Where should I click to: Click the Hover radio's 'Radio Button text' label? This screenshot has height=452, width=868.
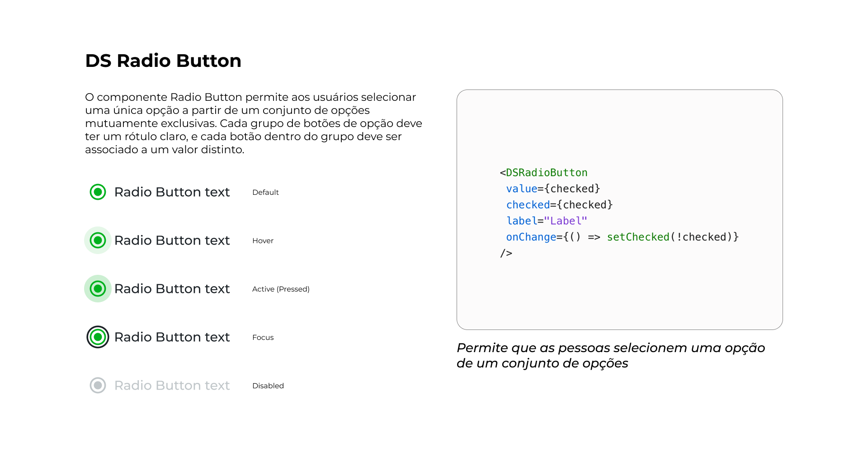pyautogui.click(x=172, y=240)
